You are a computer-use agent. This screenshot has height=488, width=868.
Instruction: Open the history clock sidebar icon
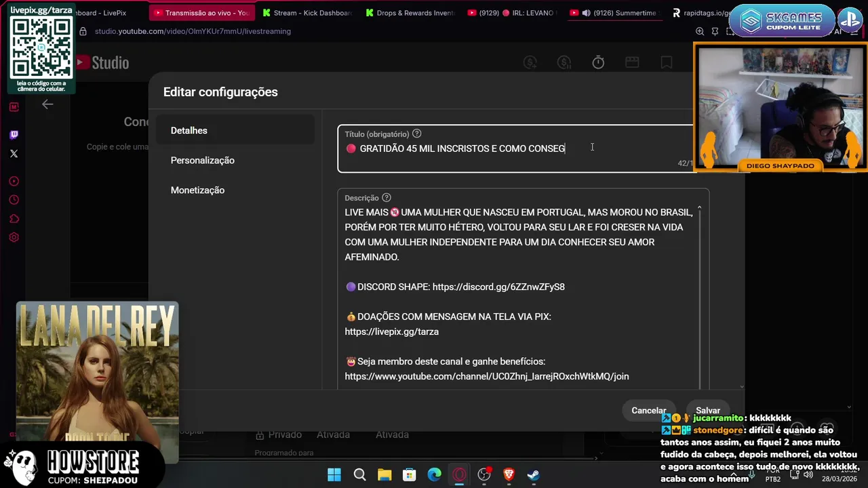click(14, 200)
